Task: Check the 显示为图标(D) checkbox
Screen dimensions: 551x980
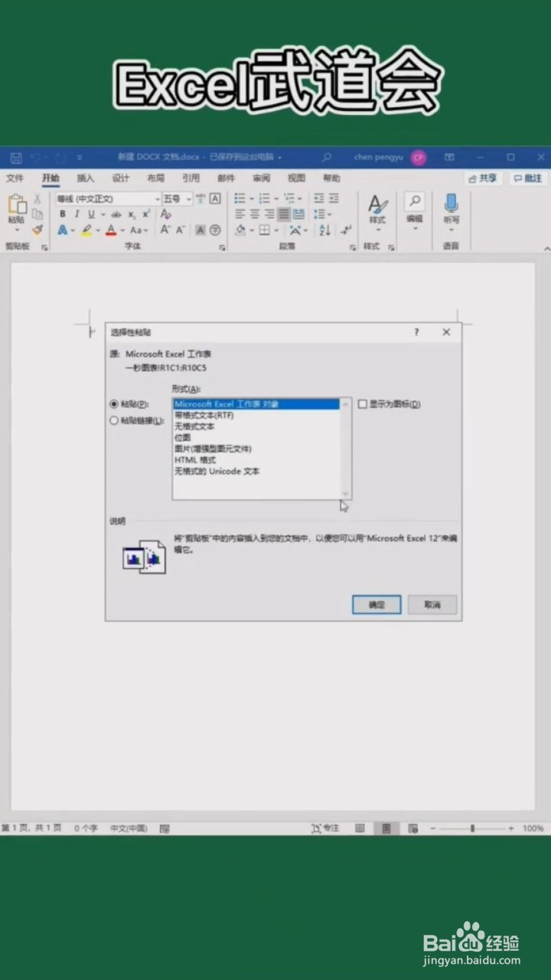Action: pyautogui.click(x=363, y=404)
